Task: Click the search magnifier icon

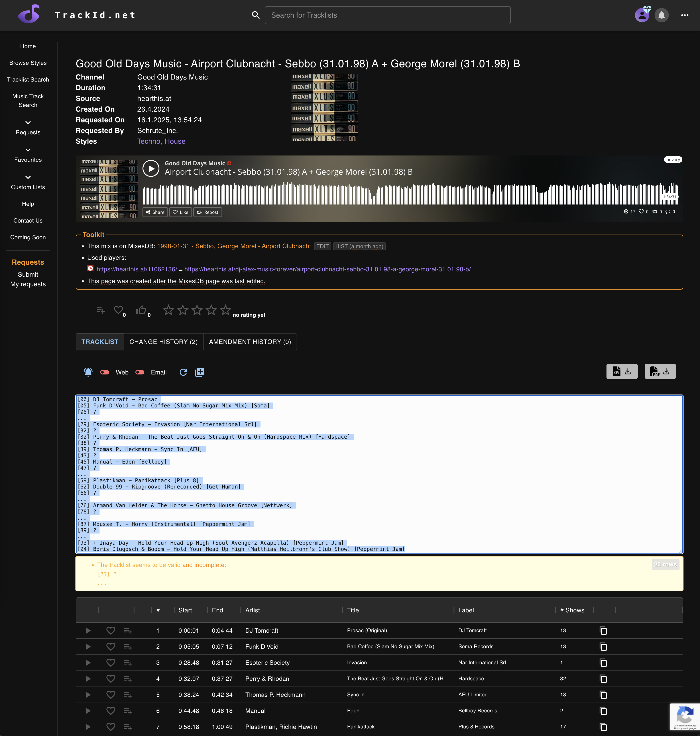Action: tap(256, 15)
